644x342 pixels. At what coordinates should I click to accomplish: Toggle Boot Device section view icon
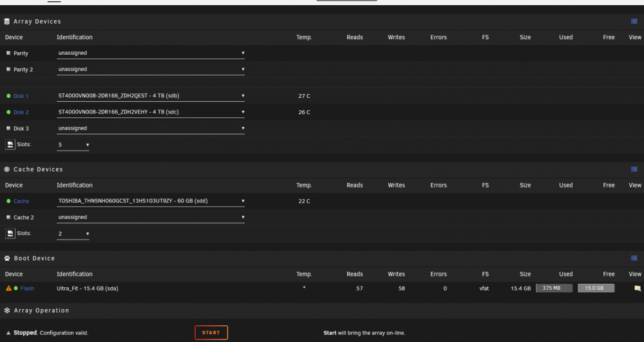[x=634, y=258]
